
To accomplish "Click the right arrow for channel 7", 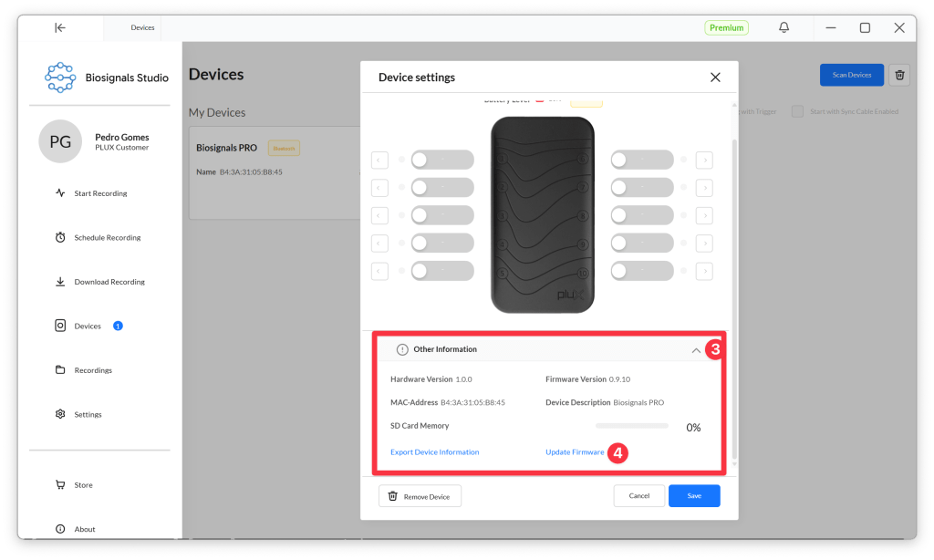I will click(704, 188).
